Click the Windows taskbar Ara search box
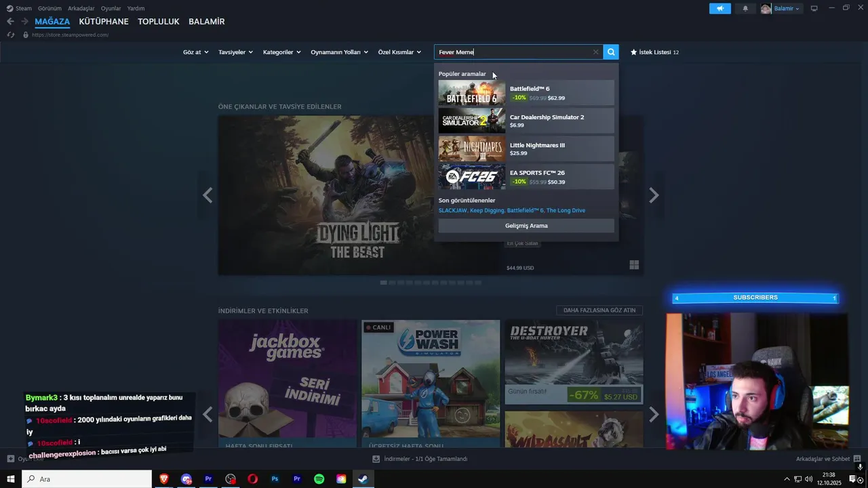868x488 pixels. [87, 479]
